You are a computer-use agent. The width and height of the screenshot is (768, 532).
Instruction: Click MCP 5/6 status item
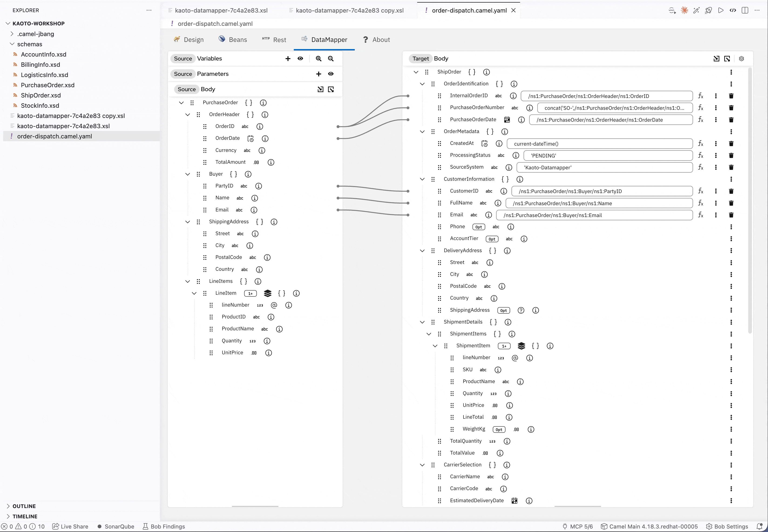[578, 526]
